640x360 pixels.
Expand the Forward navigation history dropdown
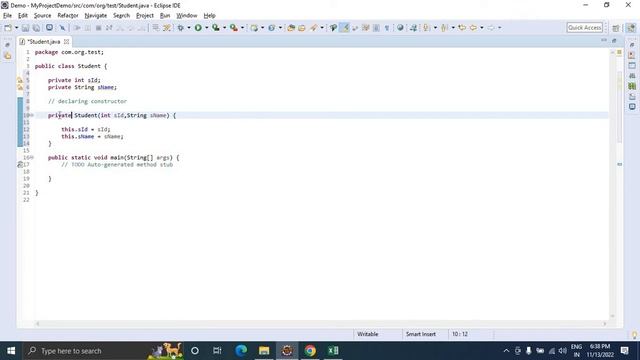(x=500, y=28)
